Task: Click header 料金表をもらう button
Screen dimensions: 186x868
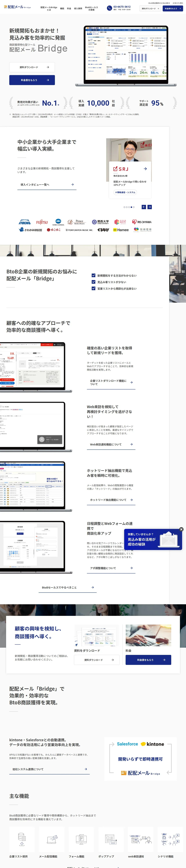Action: [173, 8]
